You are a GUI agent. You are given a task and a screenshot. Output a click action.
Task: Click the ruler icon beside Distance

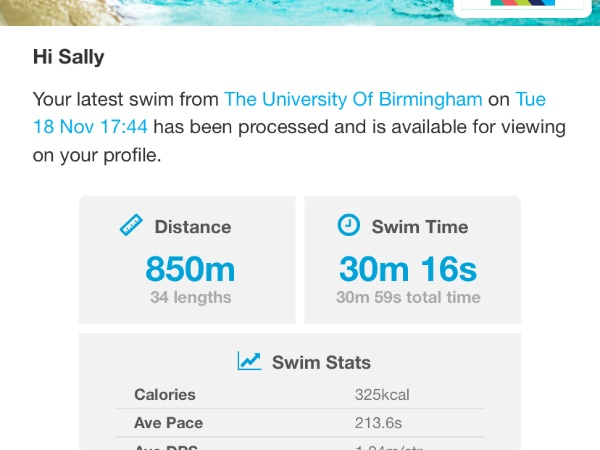(x=131, y=226)
